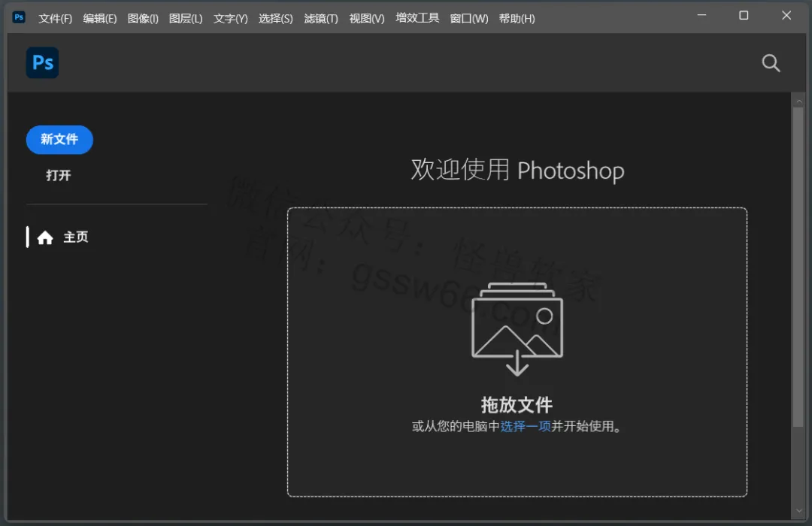Close the Photoshop window
The image size is (812, 526).
point(786,16)
